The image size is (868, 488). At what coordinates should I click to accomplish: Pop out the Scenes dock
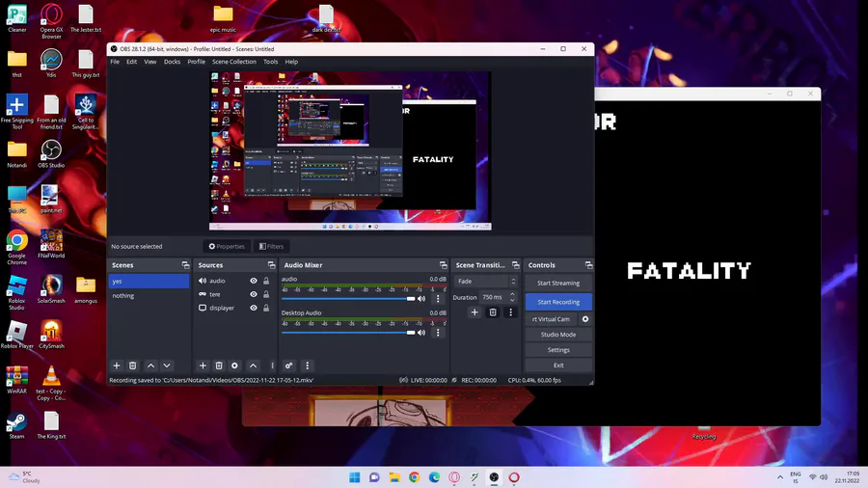185,265
